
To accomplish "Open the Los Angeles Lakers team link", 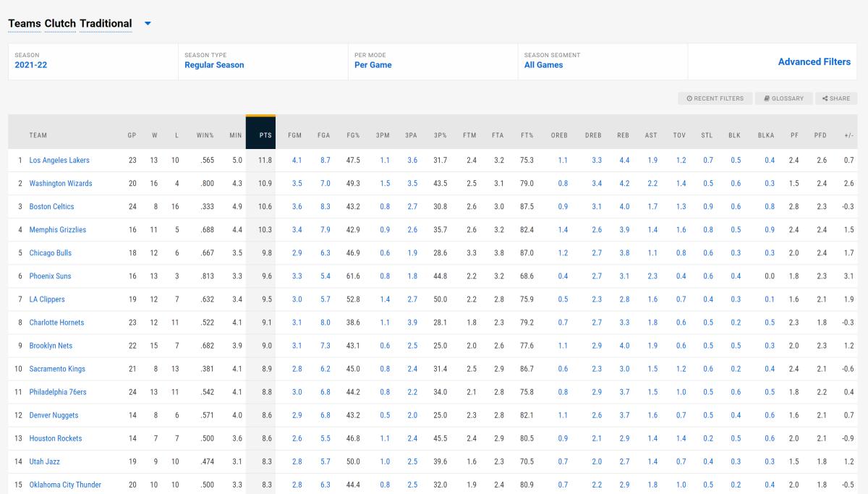I will [59, 161].
